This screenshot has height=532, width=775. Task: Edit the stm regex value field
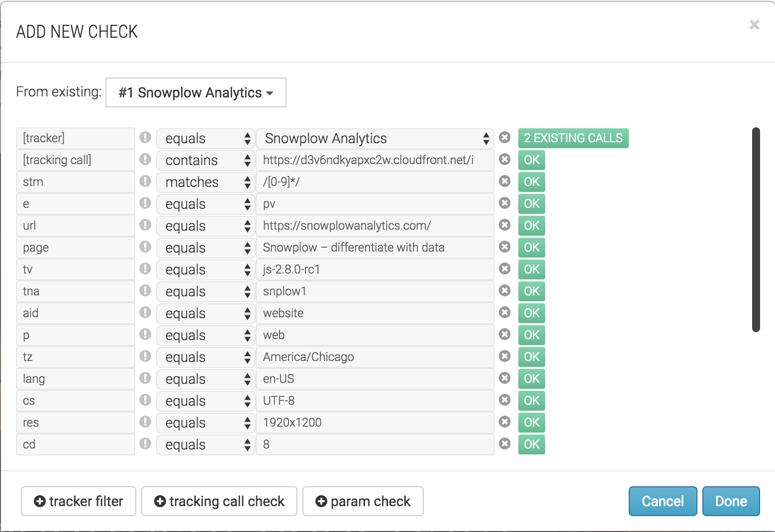pyautogui.click(x=375, y=182)
